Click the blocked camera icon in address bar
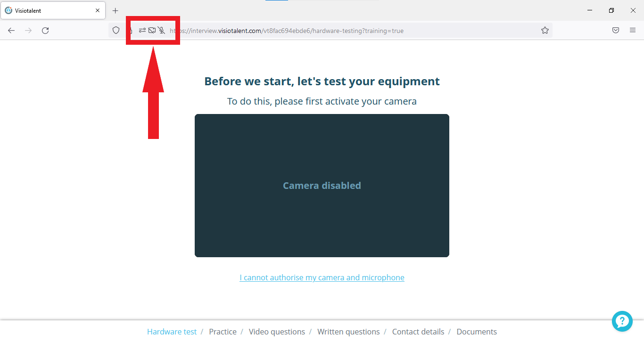Screen dimensions: 644x342 pyautogui.click(x=152, y=31)
